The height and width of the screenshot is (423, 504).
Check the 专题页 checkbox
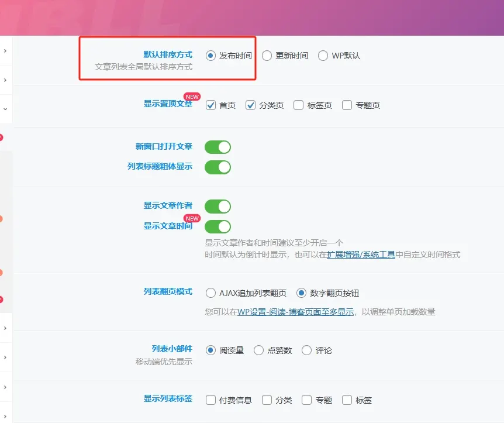[x=347, y=105]
